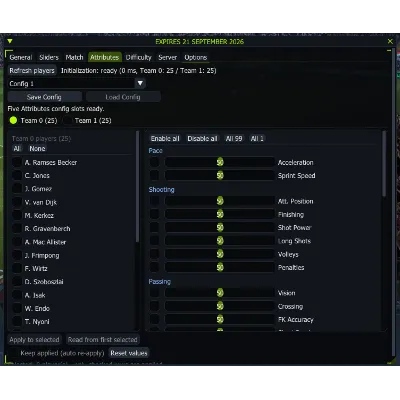Viewport: 400px width, 400px height.
Task: Enable the Volleys attribute checkbox
Action: click(154, 254)
